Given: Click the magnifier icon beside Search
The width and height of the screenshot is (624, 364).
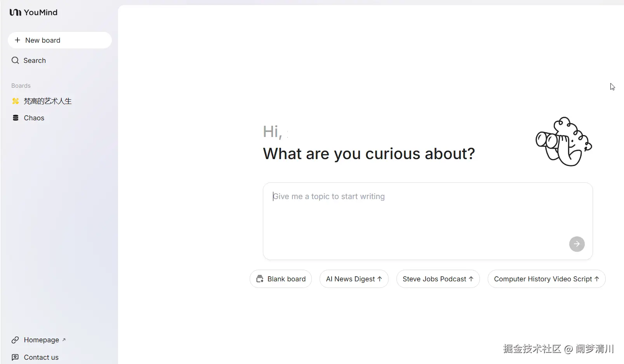Looking at the screenshot, I should tap(15, 60).
